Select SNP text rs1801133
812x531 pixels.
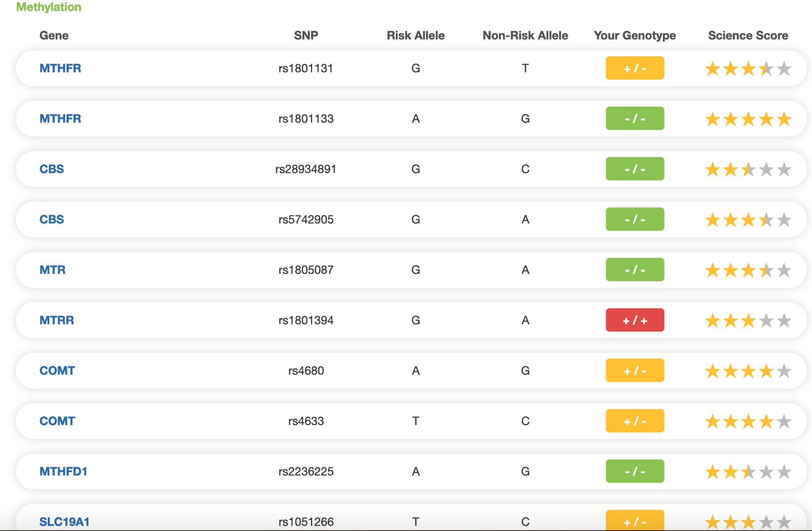point(306,118)
